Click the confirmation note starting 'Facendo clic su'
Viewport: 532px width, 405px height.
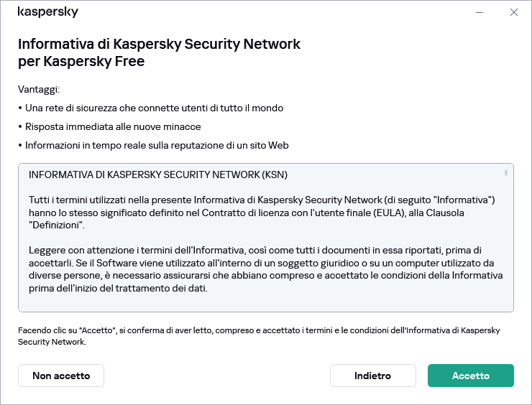[259, 336]
